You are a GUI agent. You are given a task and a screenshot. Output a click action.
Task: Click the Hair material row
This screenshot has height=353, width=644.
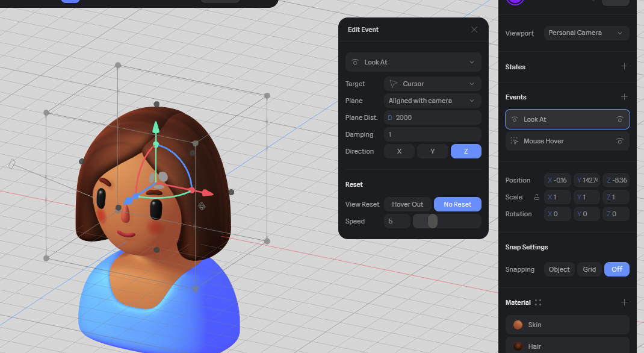[567, 346]
